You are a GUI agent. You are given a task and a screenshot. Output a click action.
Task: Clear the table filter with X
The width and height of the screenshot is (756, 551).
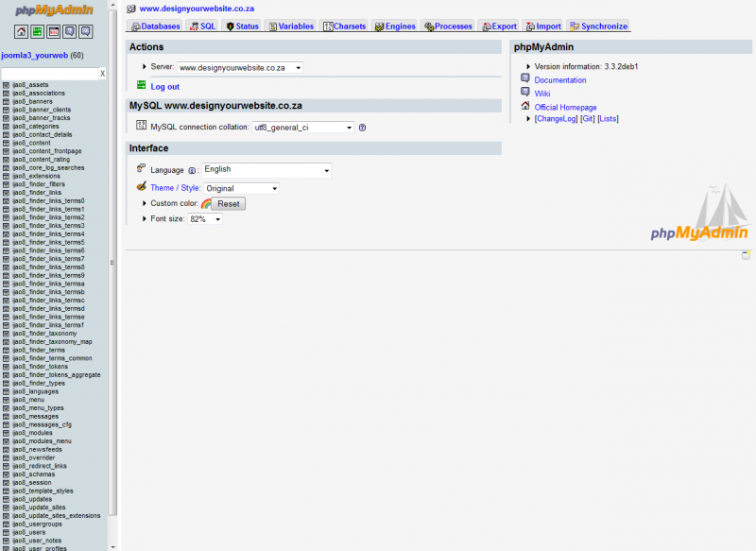click(x=102, y=74)
